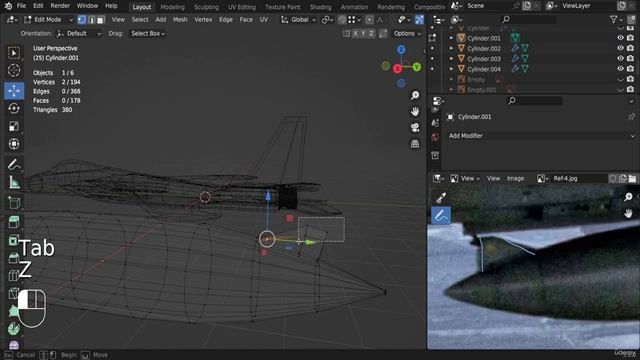Select the Extrude Region tool
The height and width of the screenshot is (360, 640).
[x=14, y=222]
